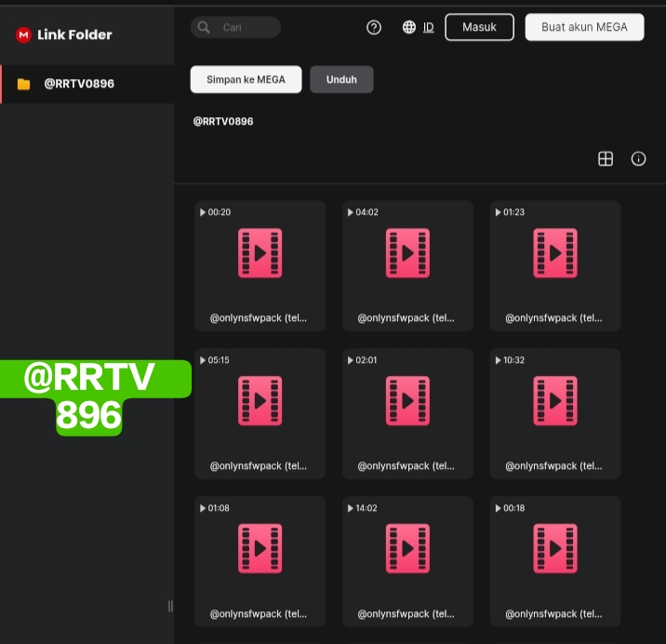The image size is (666, 644).
Task: Open the 14:02 video file
Action: [407, 561]
